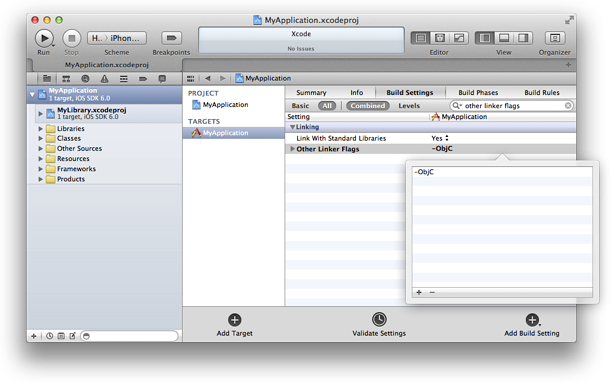Add a file with navigator plus button
Viewport: 610px width, 382px height.
click(x=34, y=336)
